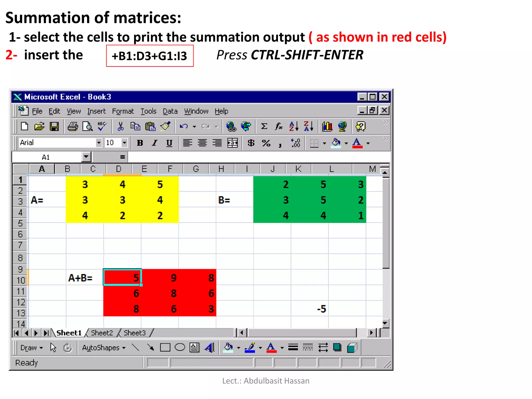This screenshot has width=532, height=399.
Task: Apply Percent style icon
Action: click(266, 143)
